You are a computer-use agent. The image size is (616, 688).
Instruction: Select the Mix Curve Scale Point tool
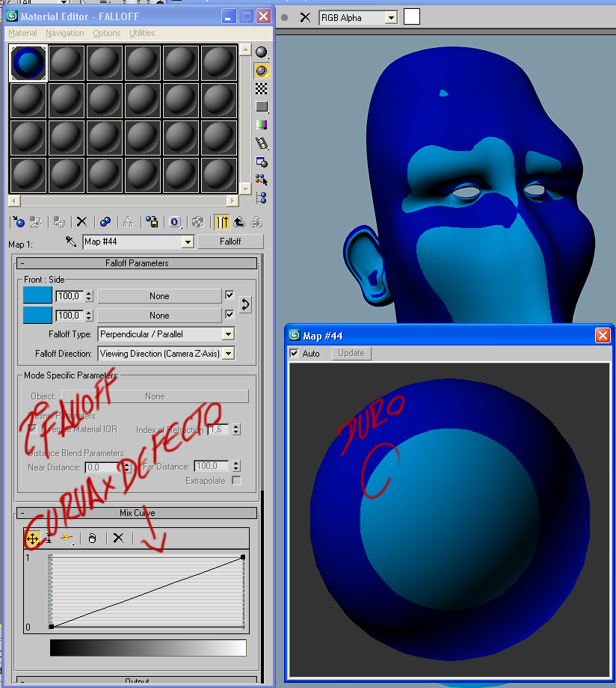tap(49, 538)
